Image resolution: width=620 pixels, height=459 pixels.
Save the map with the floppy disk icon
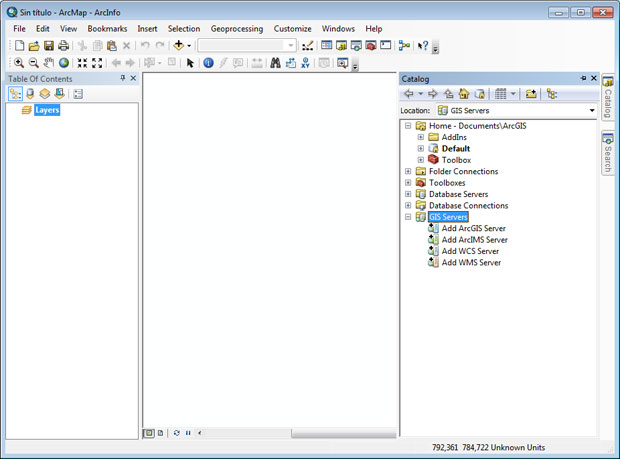click(x=49, y=45)
